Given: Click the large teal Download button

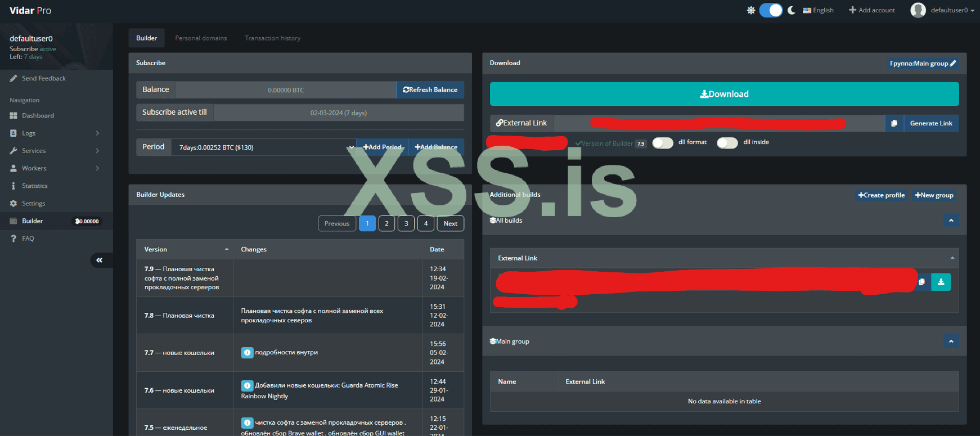Looking at the screenshot, I should [x=725, y=94].
